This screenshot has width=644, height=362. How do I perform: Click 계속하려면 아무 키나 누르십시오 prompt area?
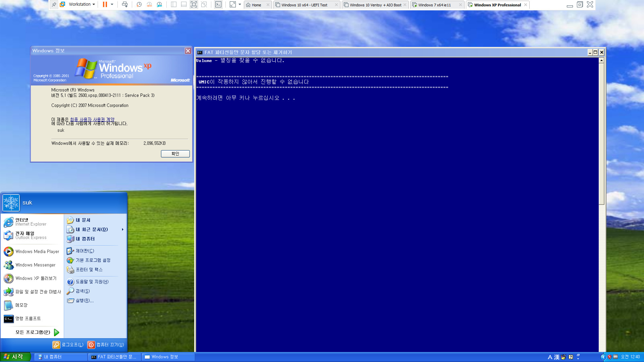tap(246, 98)
